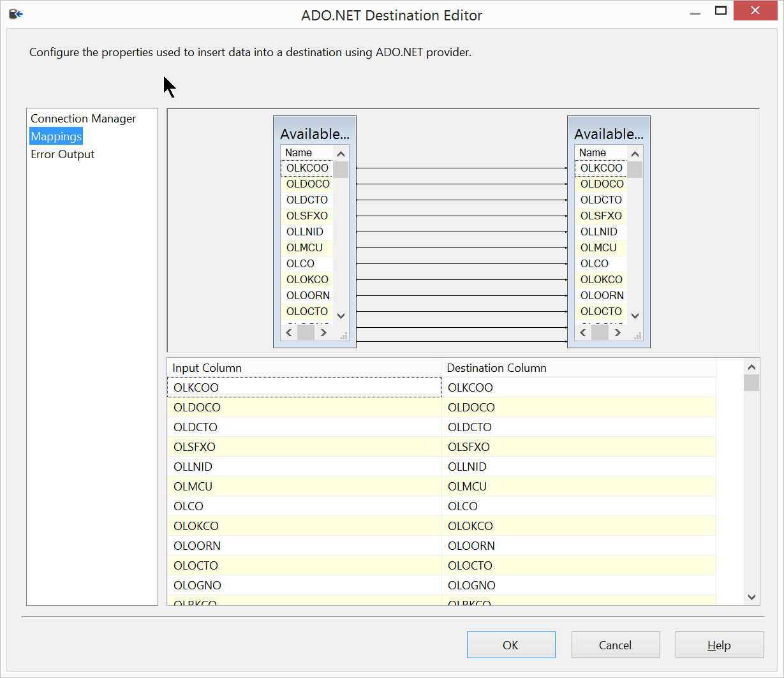Select OLMCU in right Available list
The width and height of the screenshot is (784, 678).
601,248
